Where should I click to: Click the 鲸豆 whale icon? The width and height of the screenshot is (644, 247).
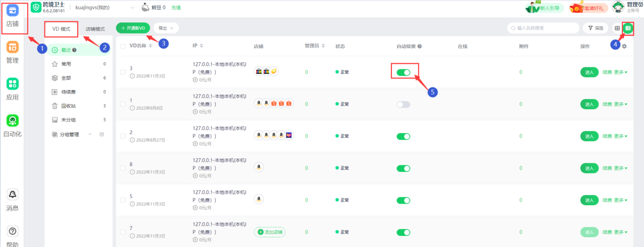coord(145,8)
